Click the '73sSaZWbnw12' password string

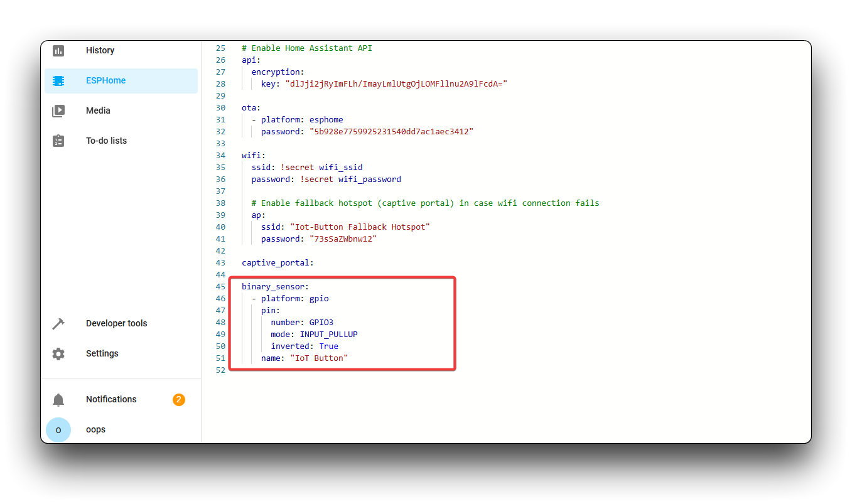(343, 239)
